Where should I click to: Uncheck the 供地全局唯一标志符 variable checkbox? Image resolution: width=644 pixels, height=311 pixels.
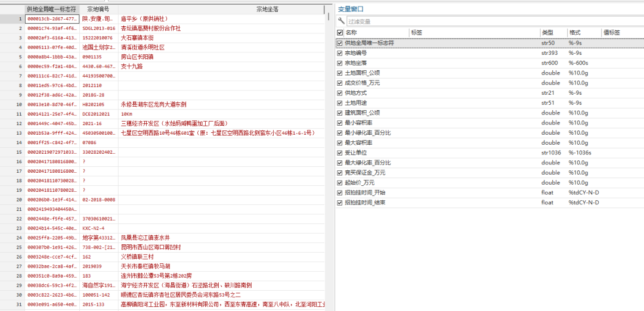340,43
